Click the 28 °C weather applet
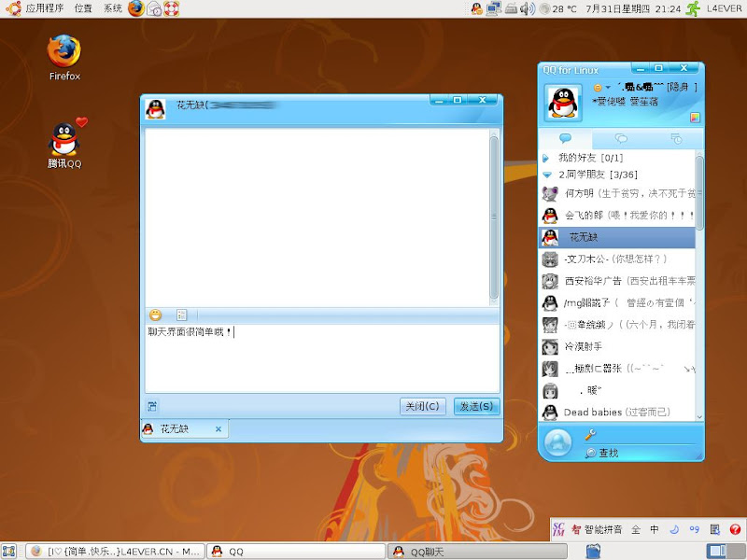This screenshot has width=747, height=560. (x=558, y=8)
